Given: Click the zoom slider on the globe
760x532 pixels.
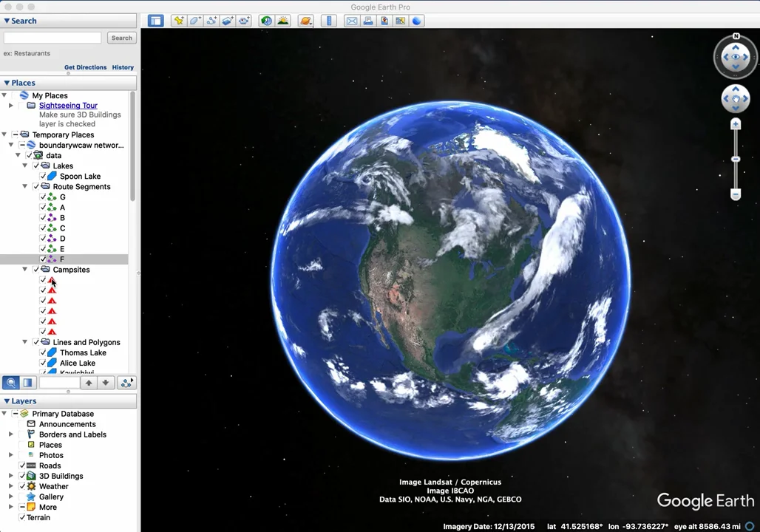Looking at the screenshot, I should (x=736, y=160).
